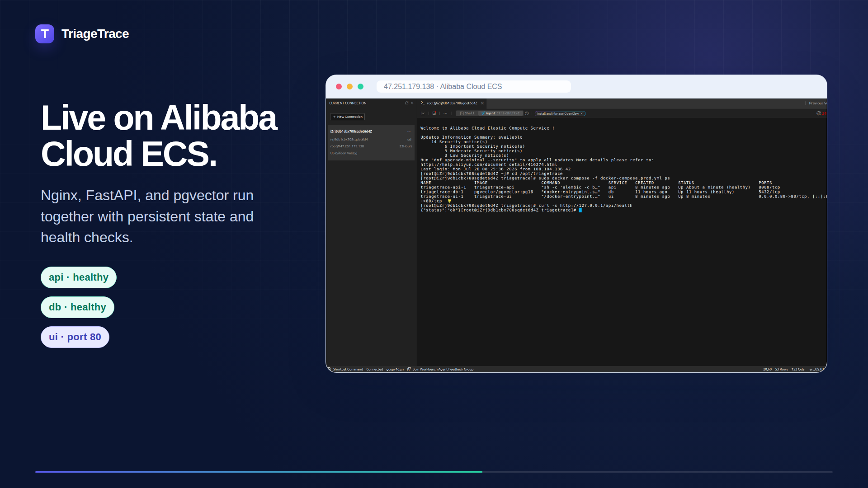Image resolution: width=868 pixels, height=488 pixels.
Task: Select the iZrj9db1cbx708sqdet6d4Z connection entry
Action: click(371, 142)
